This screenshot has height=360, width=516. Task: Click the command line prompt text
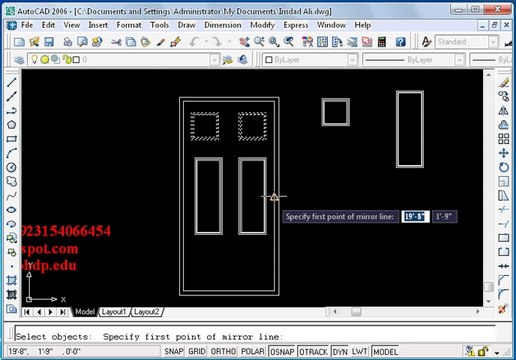[149, 337]
